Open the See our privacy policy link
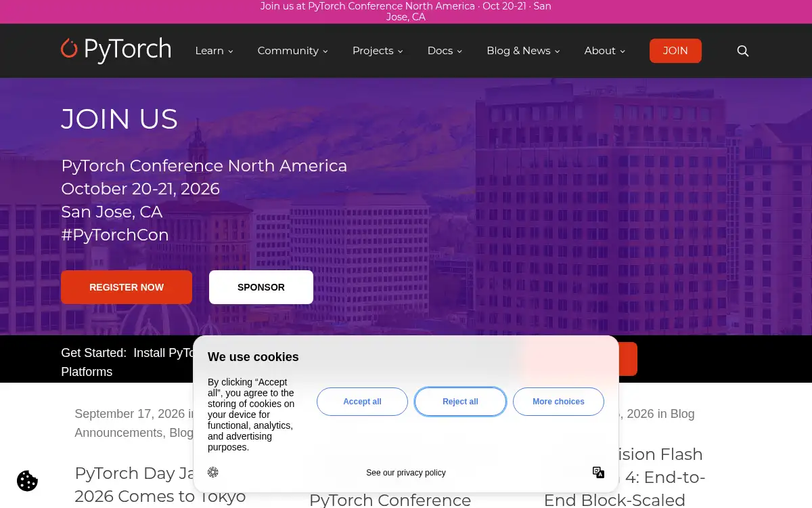Image resolution: width=812 pixels, height=508 pixels. pyautogui.click(x=406, y=473)
